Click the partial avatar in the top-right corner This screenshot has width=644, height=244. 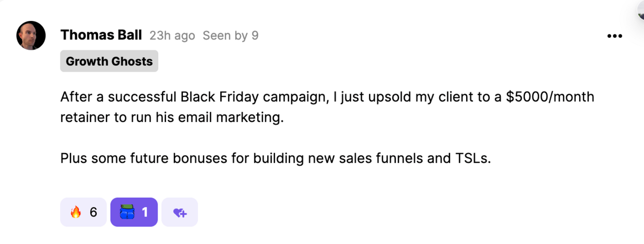(640, 10)
